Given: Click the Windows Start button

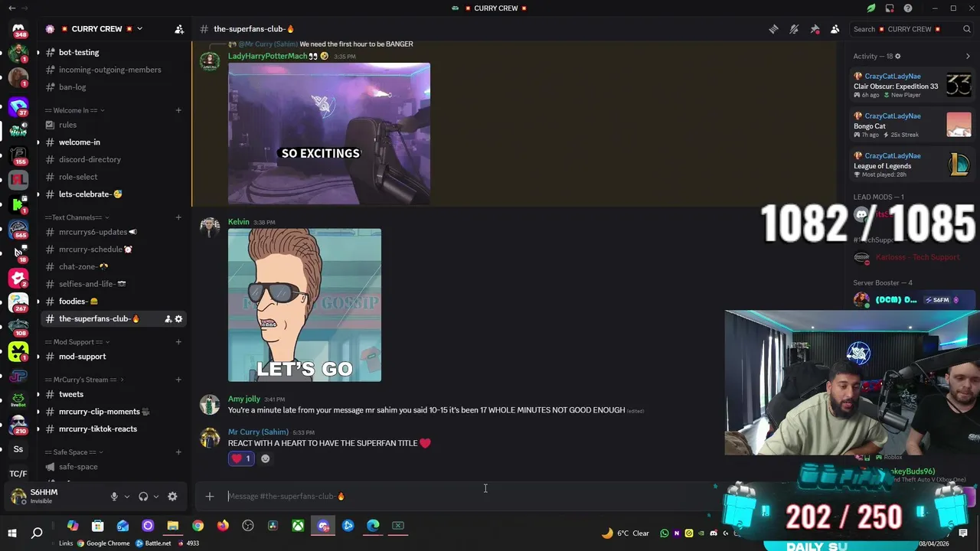Looking at the screenshot, I should click(12, 533).
